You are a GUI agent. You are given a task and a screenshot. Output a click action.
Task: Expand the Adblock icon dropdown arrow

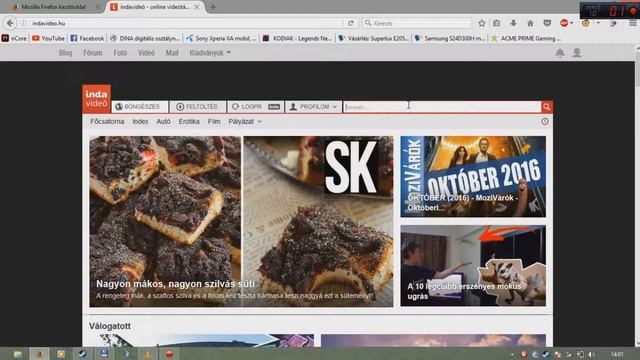pyautogui.click(x=571, y=23)
